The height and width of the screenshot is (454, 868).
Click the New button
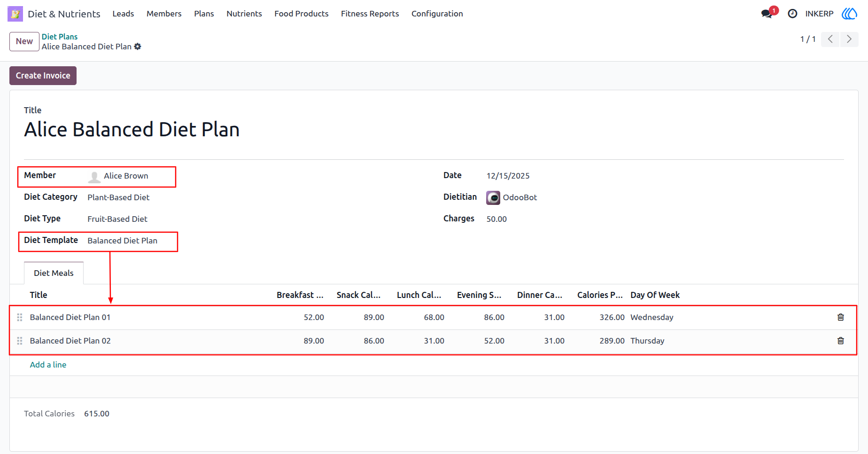(24, 41)
